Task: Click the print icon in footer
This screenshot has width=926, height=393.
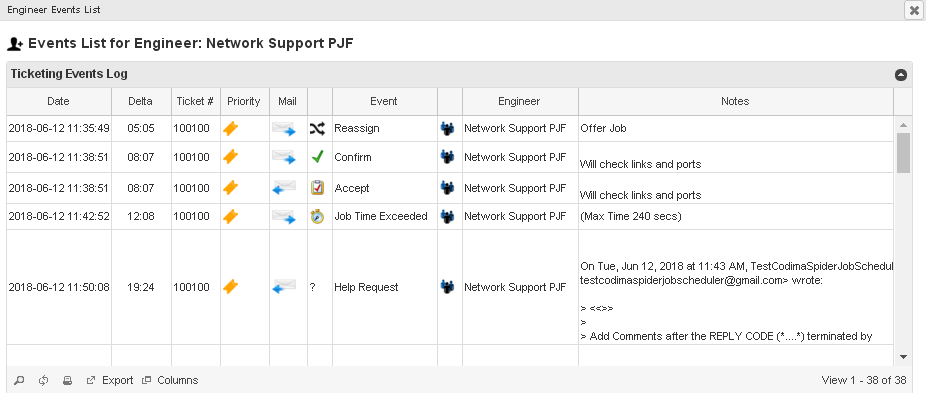Action: tap(67, 380)
